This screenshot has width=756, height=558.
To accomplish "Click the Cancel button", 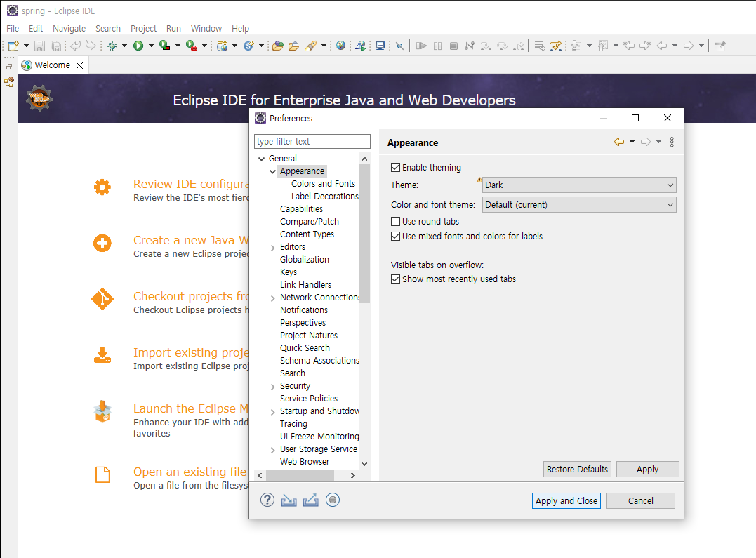I will [641, 500].
